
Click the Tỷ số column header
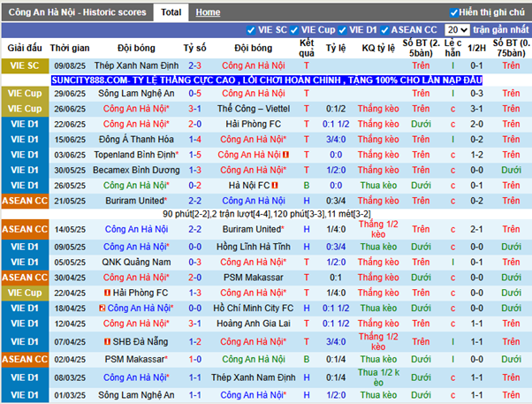pyautogui.click(x=194, y=49)
